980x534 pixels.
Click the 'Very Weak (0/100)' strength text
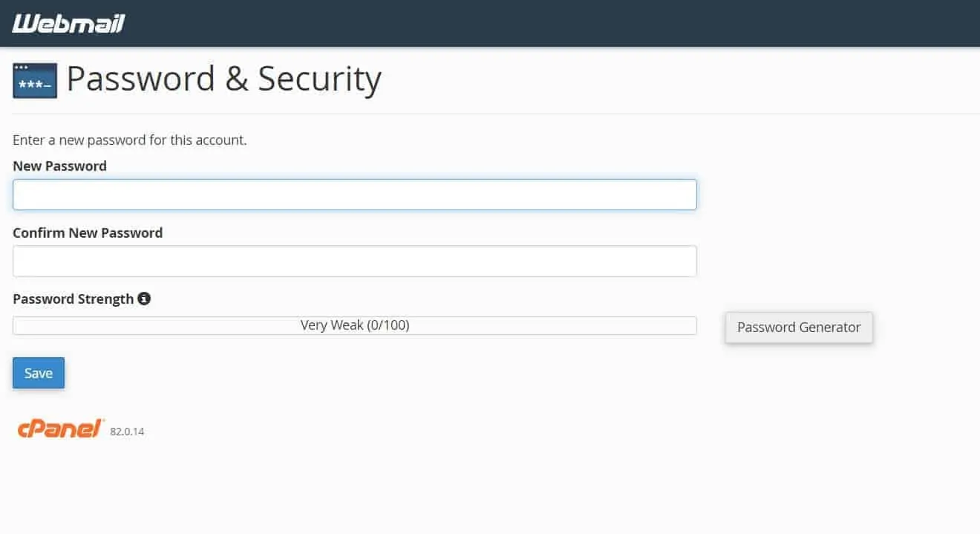point(355,325)
